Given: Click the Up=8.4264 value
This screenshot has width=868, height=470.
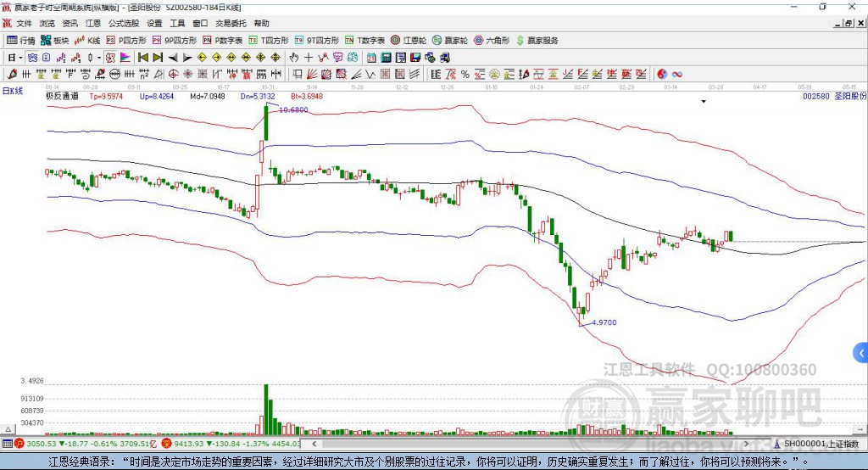Looking at the screenshot, I should point(157,97).
